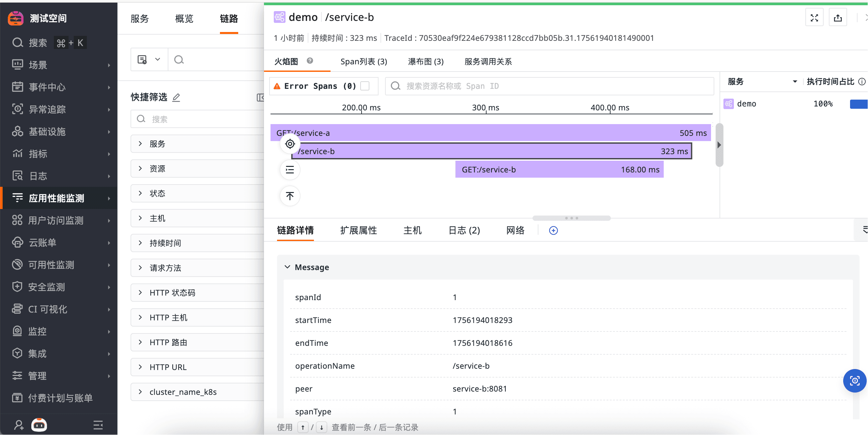The width and height of the screenshot is (868, 435).
Task: Click the edit quick filter pencil icon
Action: click(176, 98)
